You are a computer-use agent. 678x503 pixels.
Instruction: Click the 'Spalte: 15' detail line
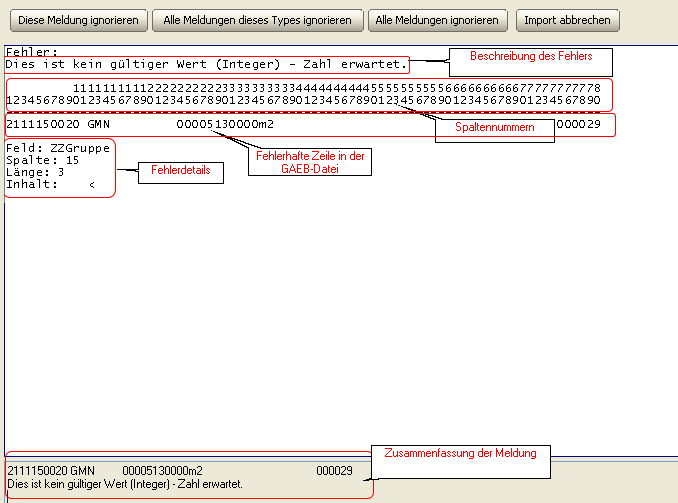(x=42, y=160)
